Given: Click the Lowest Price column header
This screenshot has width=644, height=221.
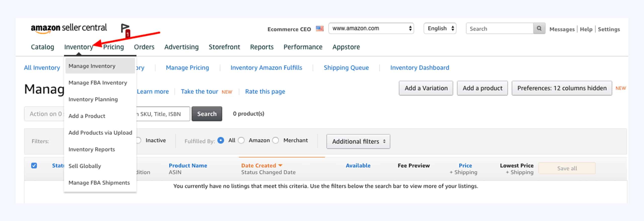Looking at the screenshot, I should click(517, 166).
